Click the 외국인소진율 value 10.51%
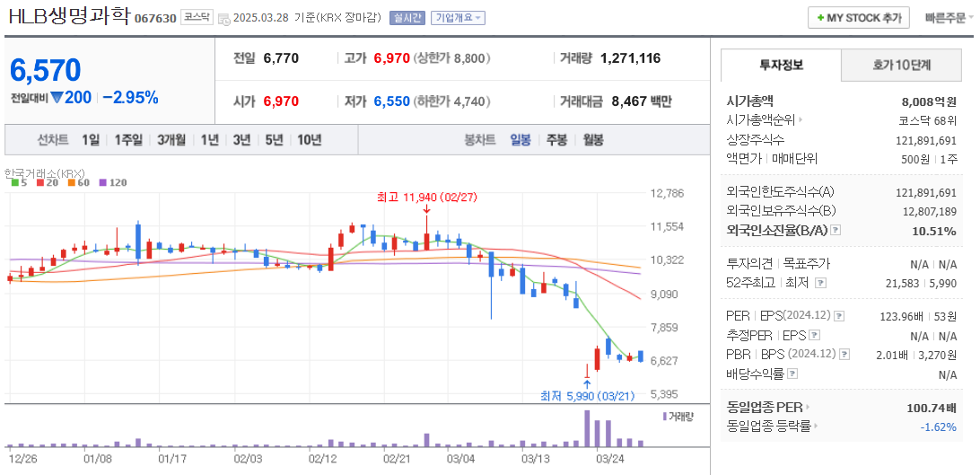The width and height of the screenshot is (980, 475). (933, 232)
